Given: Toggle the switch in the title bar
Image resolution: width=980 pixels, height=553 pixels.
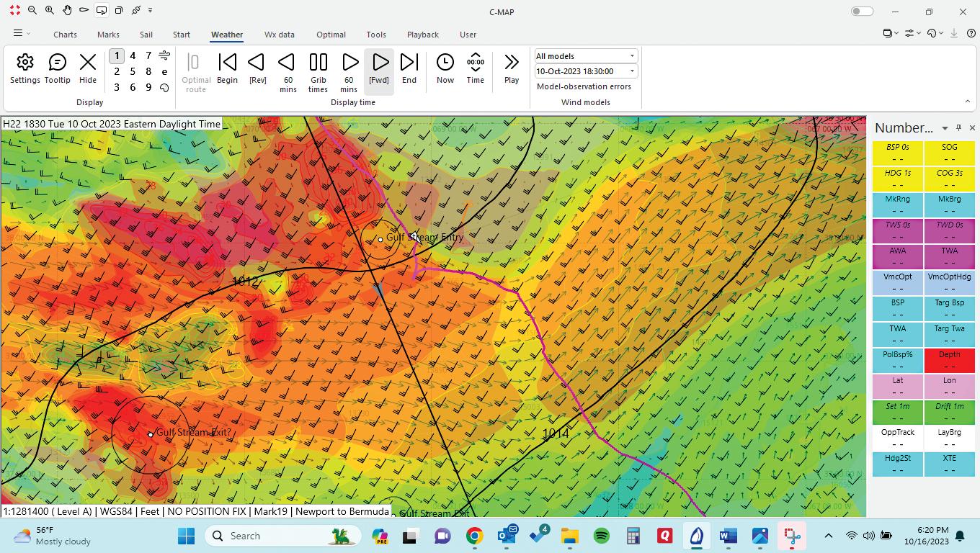Looking at the screenshot, I should point(862,12).
